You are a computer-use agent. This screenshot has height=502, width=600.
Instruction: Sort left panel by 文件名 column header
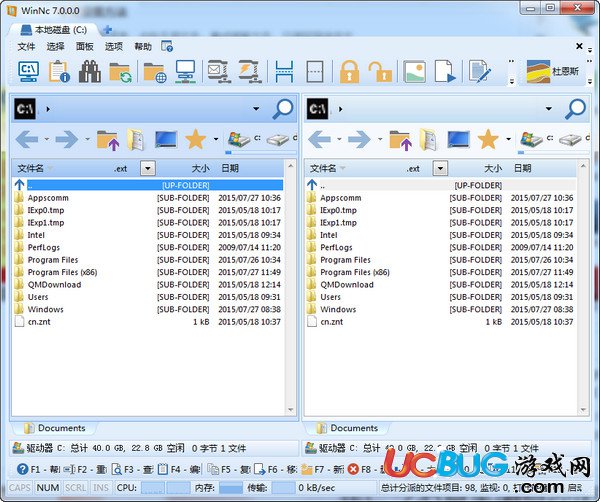click(31, 168)
